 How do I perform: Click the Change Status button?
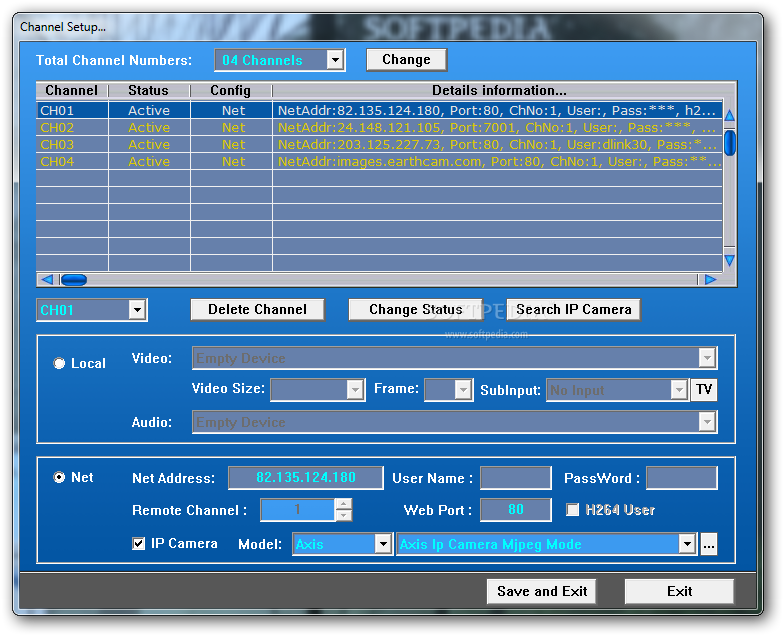point(416,310)
